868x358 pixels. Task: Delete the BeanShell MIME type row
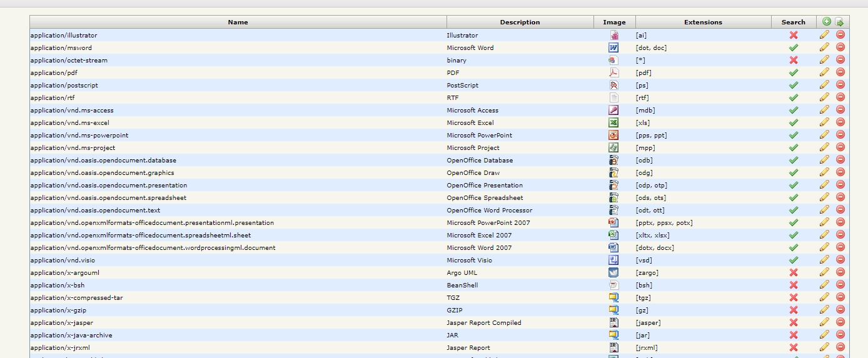[x=840, y=285]
